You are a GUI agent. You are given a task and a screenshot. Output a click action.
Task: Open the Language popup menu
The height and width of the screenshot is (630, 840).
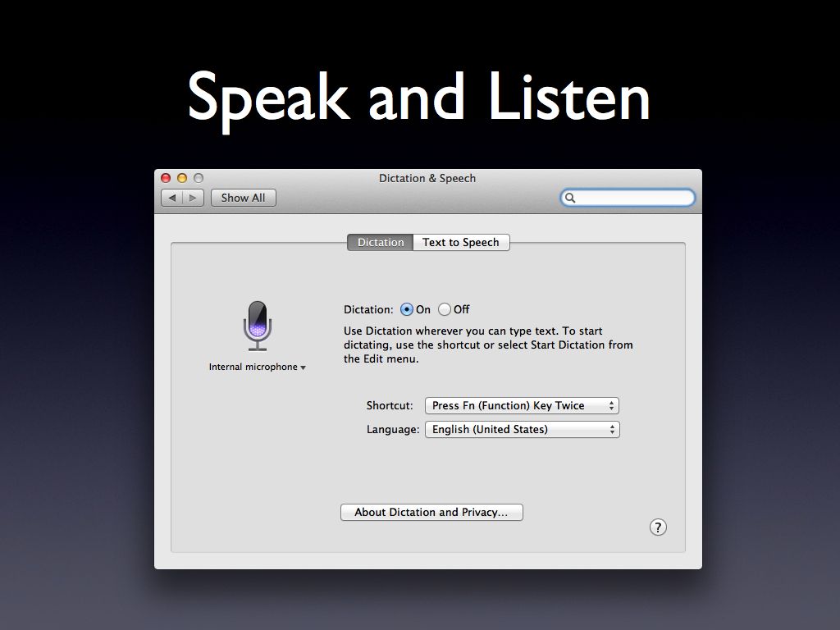tap(522, 429)
